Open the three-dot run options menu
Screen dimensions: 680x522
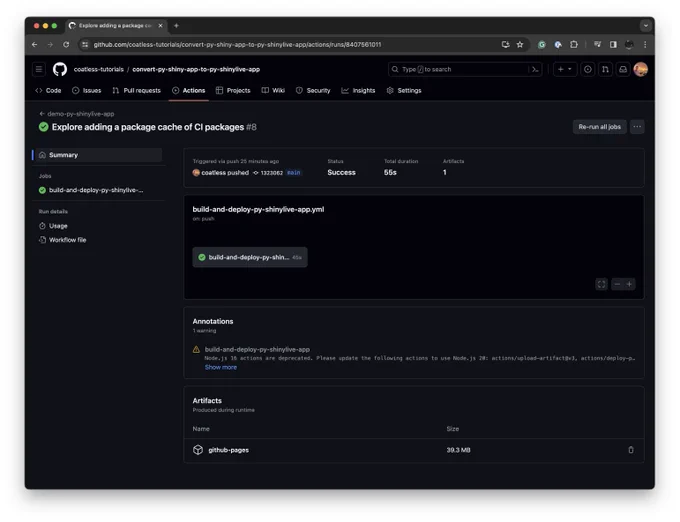pos(637,127)
